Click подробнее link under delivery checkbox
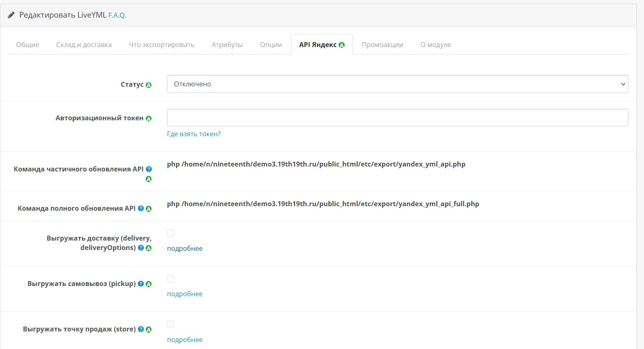 click(x=185, y=248)
